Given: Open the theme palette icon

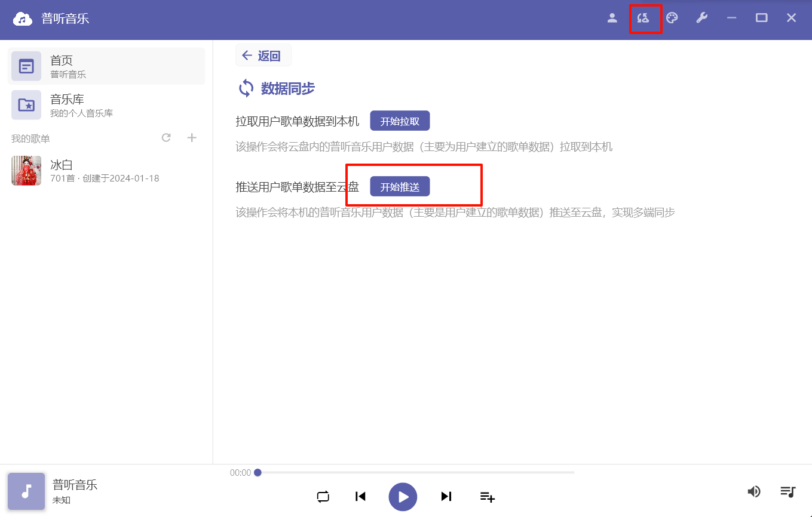Looking at the screenshot, I should point(672,18).
